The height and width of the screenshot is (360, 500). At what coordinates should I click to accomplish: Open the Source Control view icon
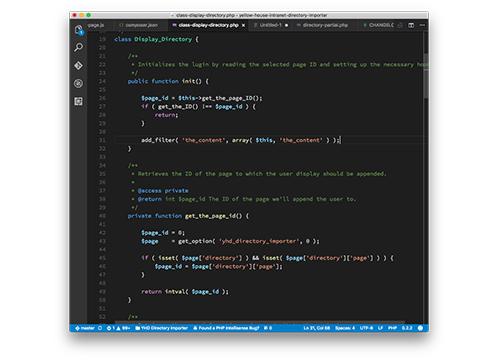79,66
